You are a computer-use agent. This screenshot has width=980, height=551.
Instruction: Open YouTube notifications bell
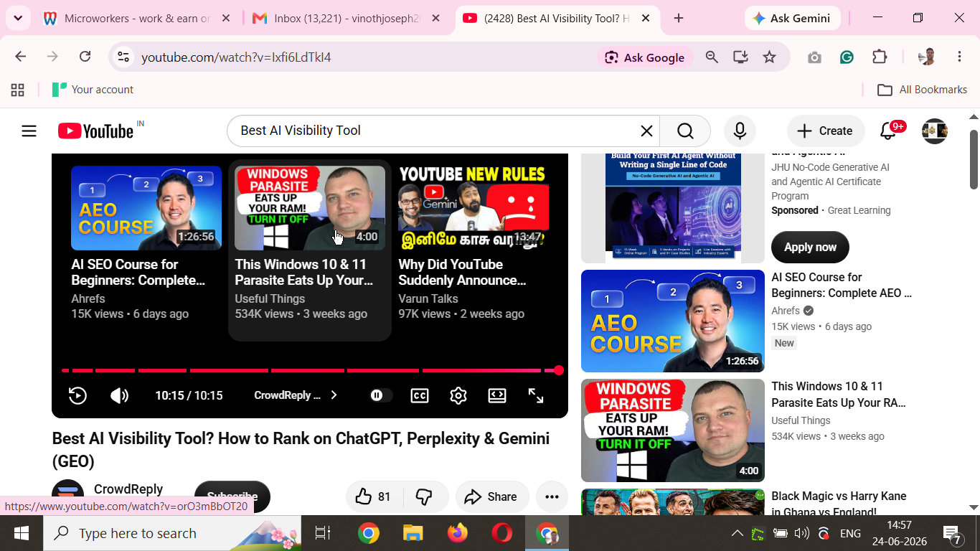(x=888, y=131)
